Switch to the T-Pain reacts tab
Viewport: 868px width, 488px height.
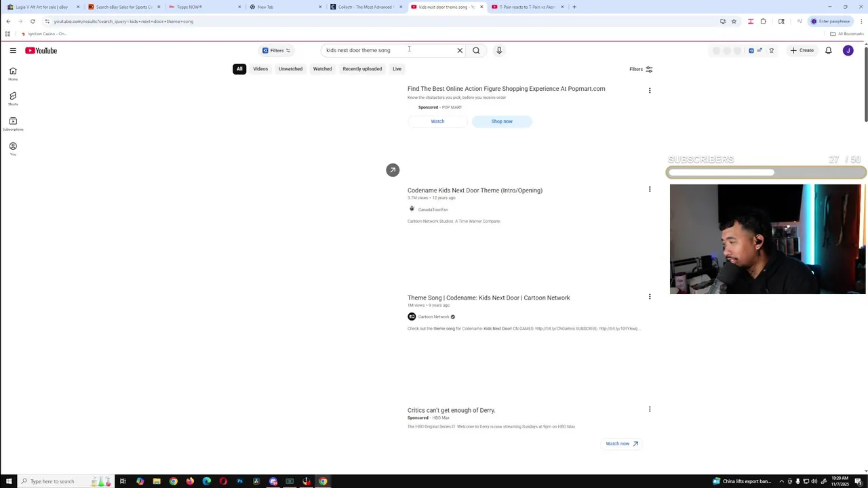[x=527, y=7]
